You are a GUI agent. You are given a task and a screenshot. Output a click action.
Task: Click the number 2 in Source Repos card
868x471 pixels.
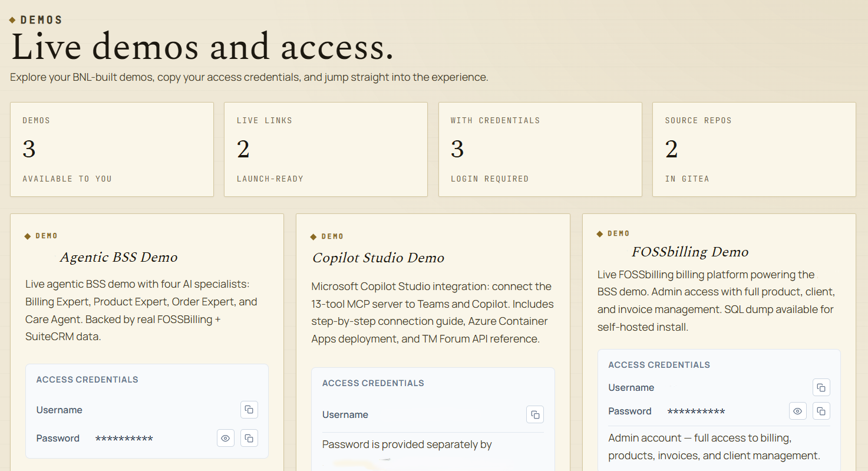(x=672, y=149)
